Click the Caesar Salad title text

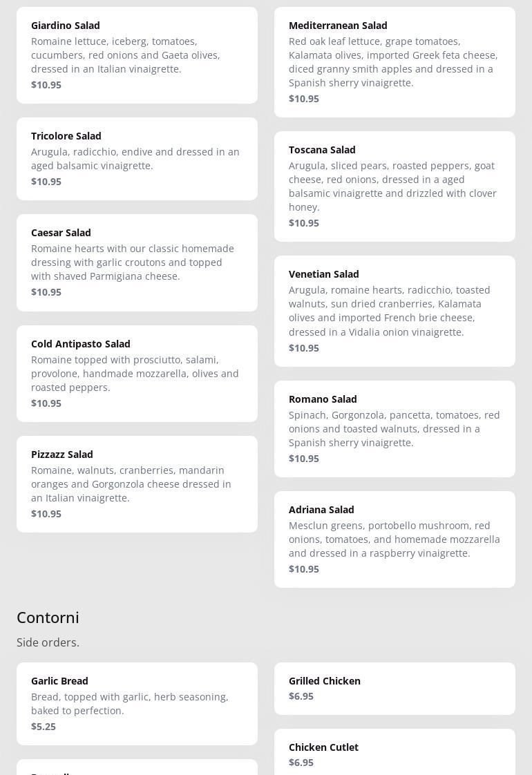(x=61, y=233)
